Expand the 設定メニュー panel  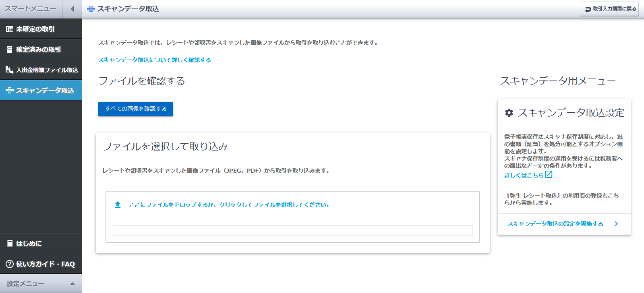coord(41,284)
